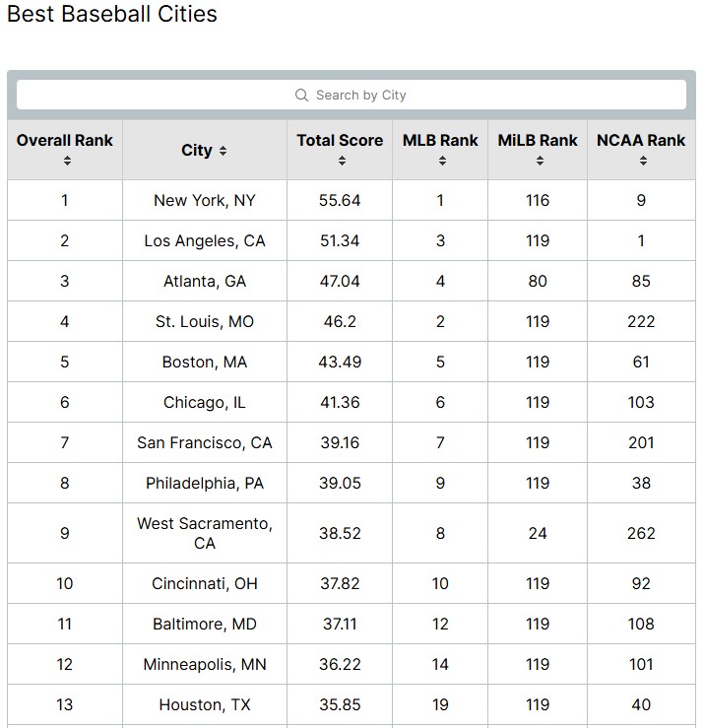Click the search magnifier icon

coord(302,96)
